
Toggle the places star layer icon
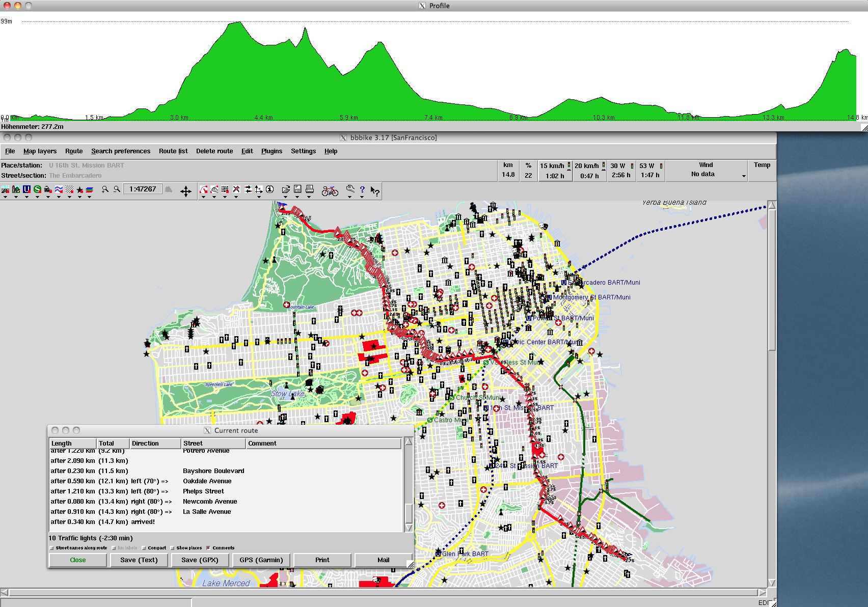click(x=79, y=189)
